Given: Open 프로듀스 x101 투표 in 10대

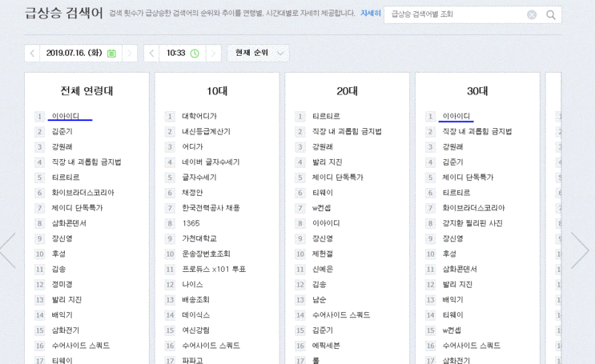Looking at the screenshot, I should click(x=214, y=270).
